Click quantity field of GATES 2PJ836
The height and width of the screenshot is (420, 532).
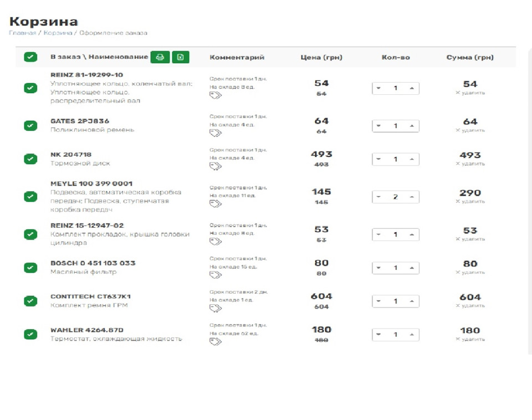click(395, 126)
